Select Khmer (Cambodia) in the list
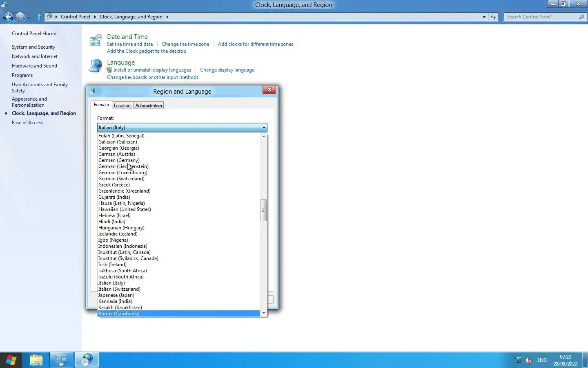The height and width of the screenshot is (368, 588). point(179,314)
